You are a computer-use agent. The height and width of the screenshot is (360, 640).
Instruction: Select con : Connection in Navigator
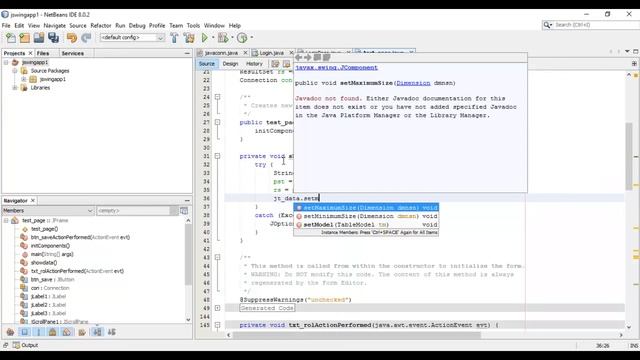tap(50, 288)
